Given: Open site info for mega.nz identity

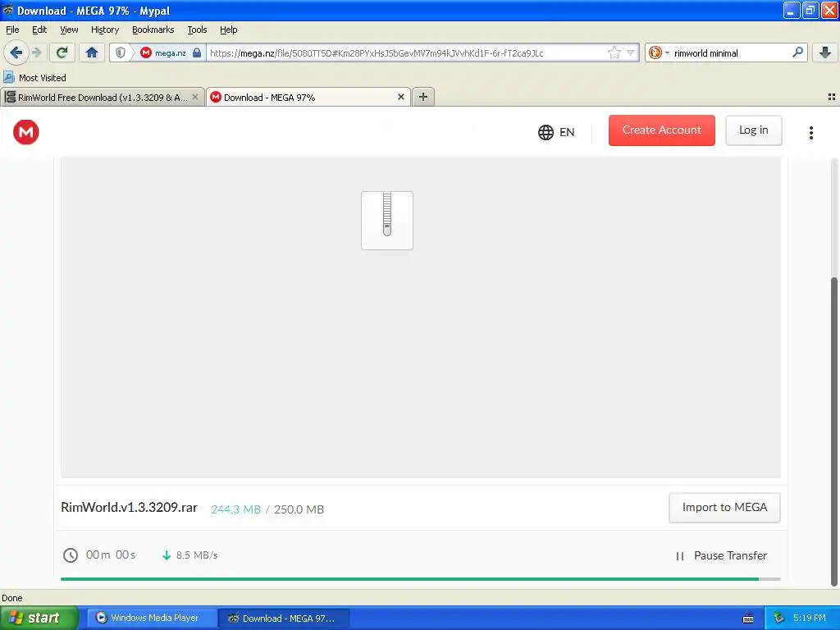Looking at the screenshot, I should pos(163,52).
